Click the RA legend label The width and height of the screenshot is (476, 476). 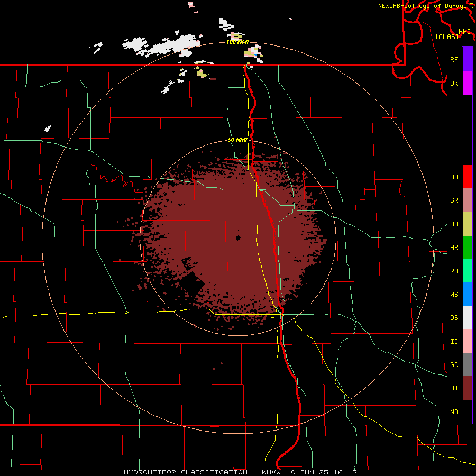(454, 271)
